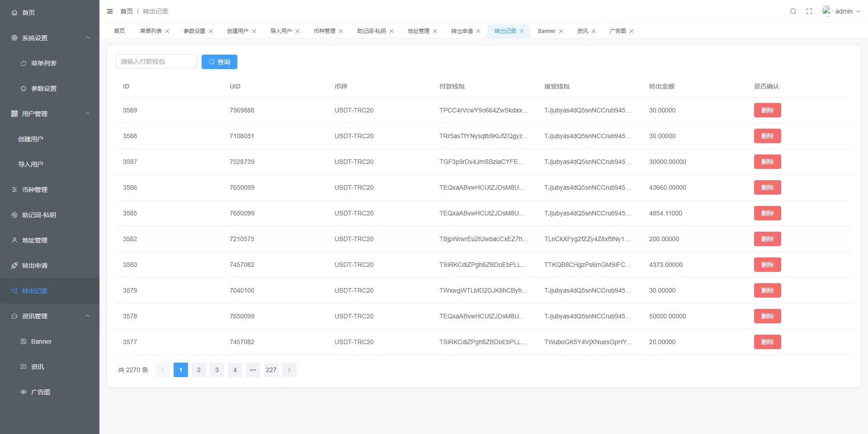Go to page 227 in pagination
Screen dimensions: 868x434
point(271,370)
